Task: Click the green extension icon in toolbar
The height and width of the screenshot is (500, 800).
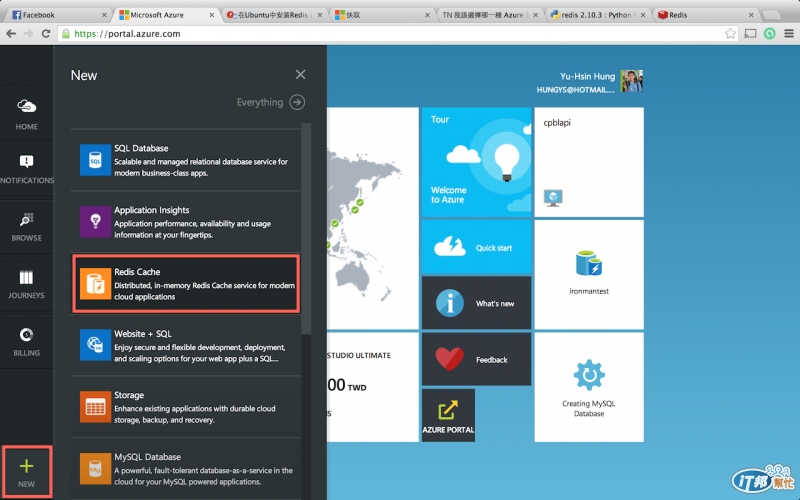Action: [x=769, y=34]
